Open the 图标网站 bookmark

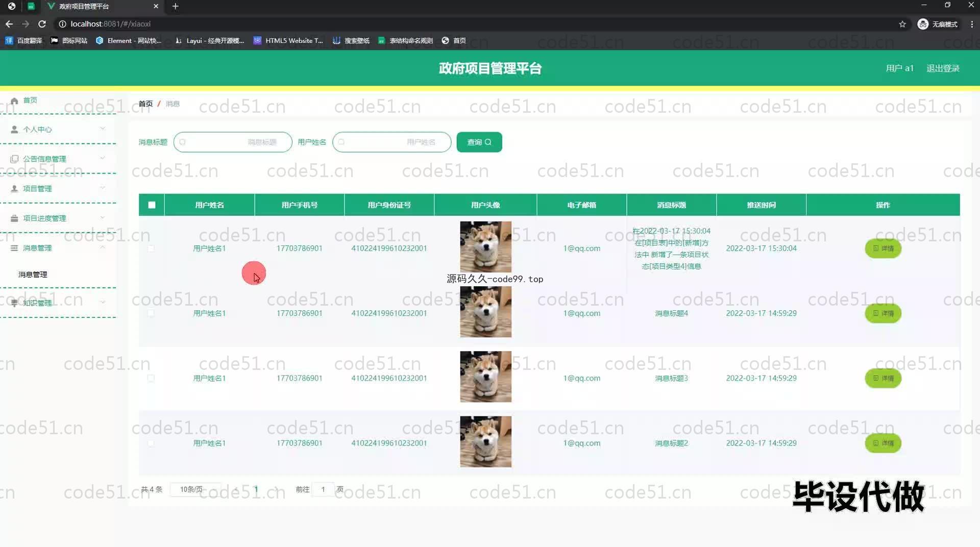point(69,40)
